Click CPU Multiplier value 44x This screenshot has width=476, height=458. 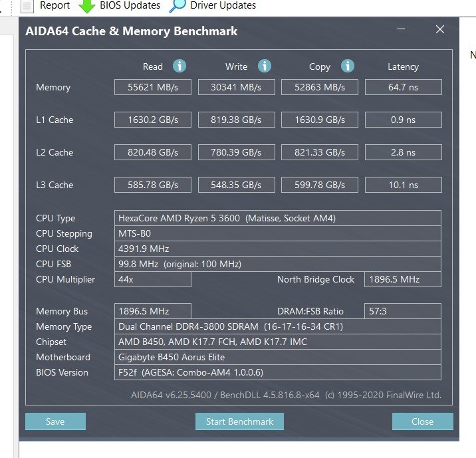tap(153, 279)
